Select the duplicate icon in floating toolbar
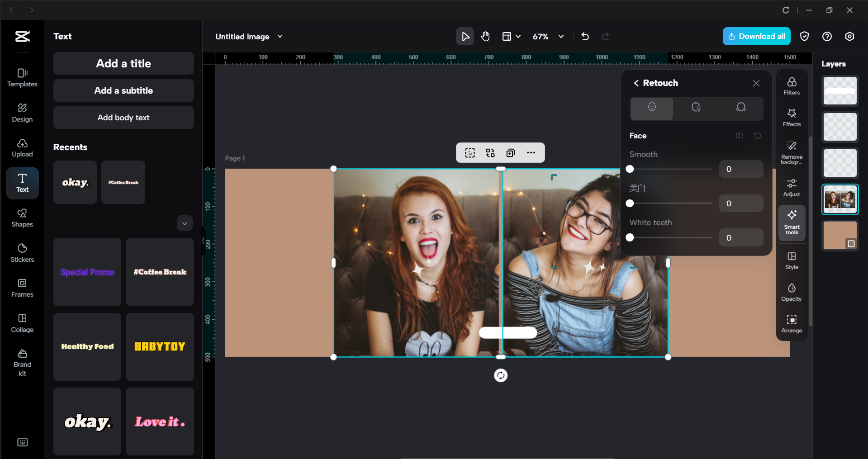868x459 pixels. click(x=510, y=152)
